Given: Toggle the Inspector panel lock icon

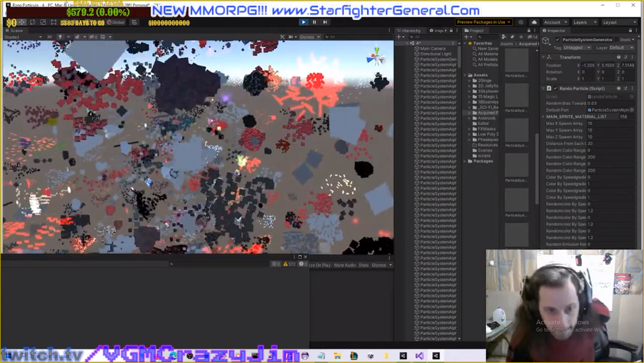Looking at the screenshot, I should tap(630, 30).
